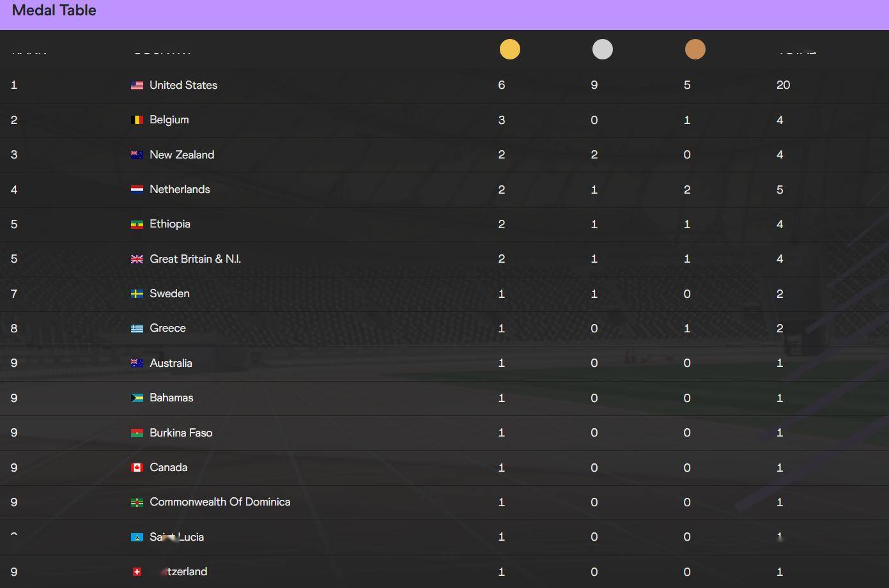Open the Great Britain & N.I. link
This screenshot has width=889, height=588.
(195, 259)
